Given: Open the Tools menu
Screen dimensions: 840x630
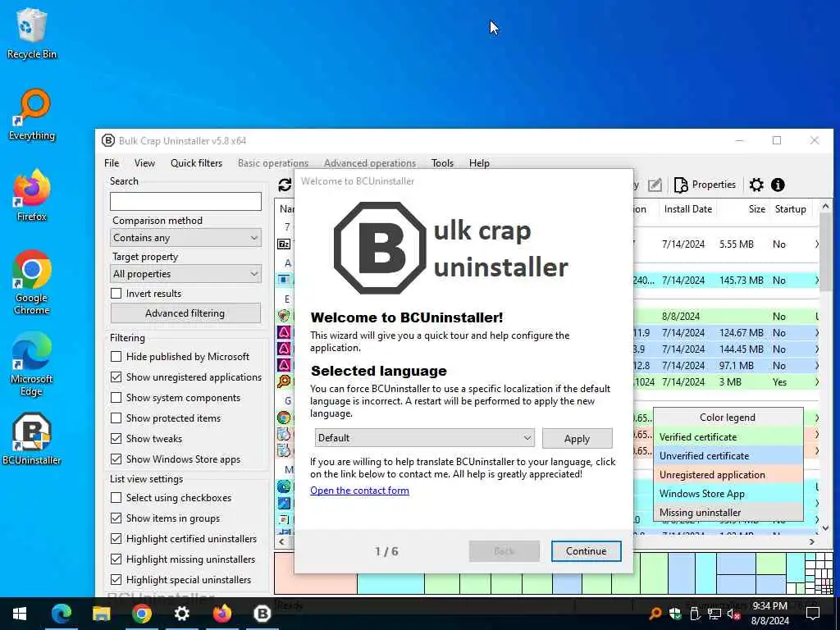Looking at the screenshot, I should tap(442, 163).
